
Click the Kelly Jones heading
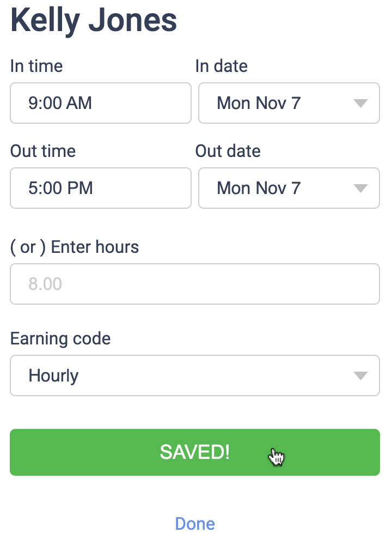tap(94, 20)
